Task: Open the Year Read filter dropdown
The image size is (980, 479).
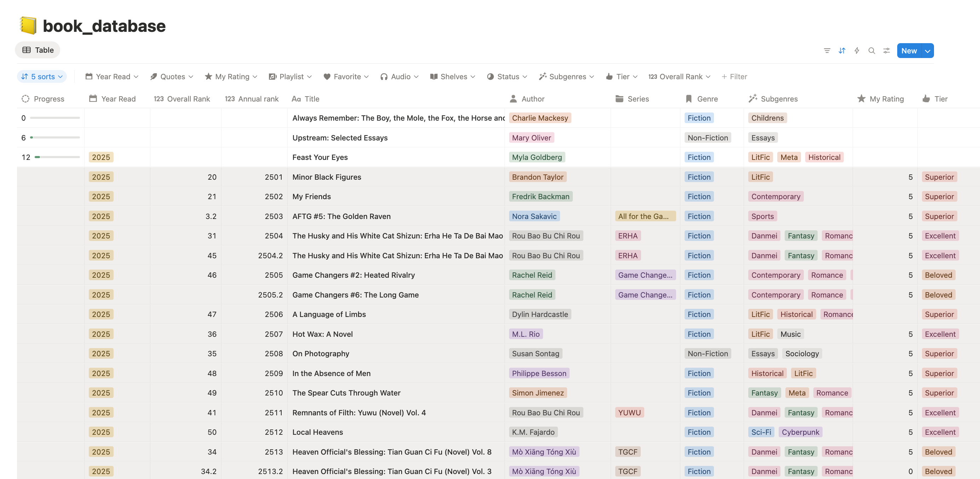Action: click(x=112, y=76)
